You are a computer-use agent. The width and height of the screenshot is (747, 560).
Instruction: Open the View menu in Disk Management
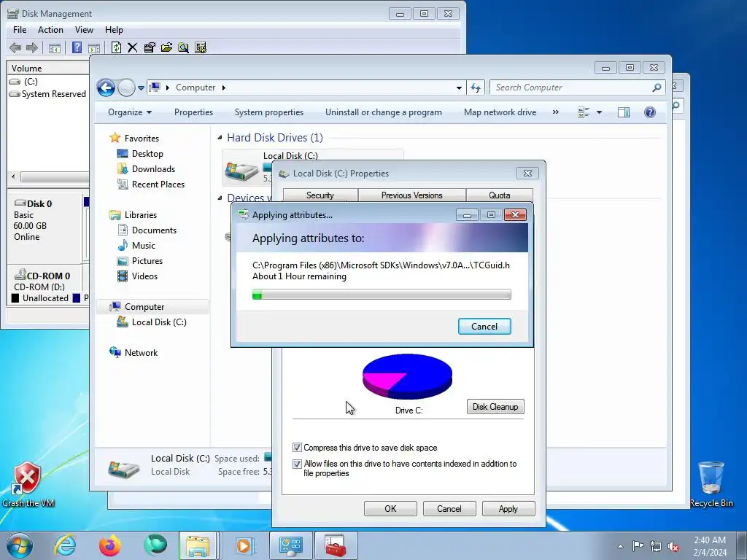point(84,29)
